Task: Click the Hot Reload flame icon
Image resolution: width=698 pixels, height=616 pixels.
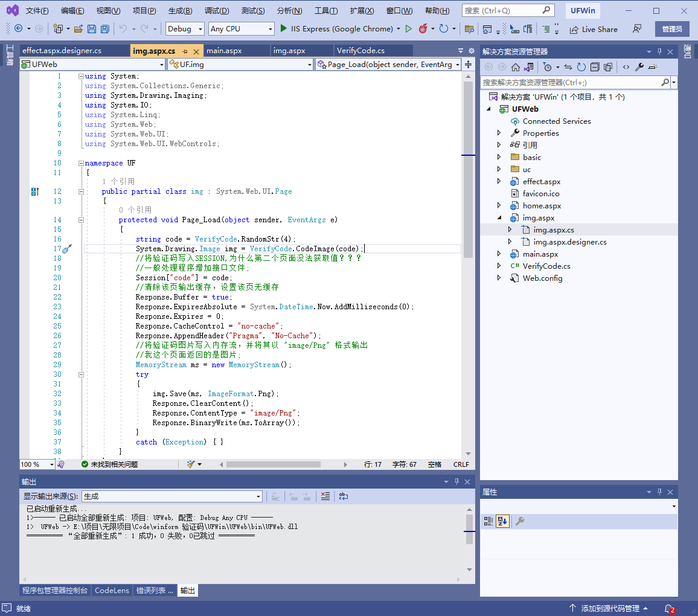Action: click(x=423, y=28)
